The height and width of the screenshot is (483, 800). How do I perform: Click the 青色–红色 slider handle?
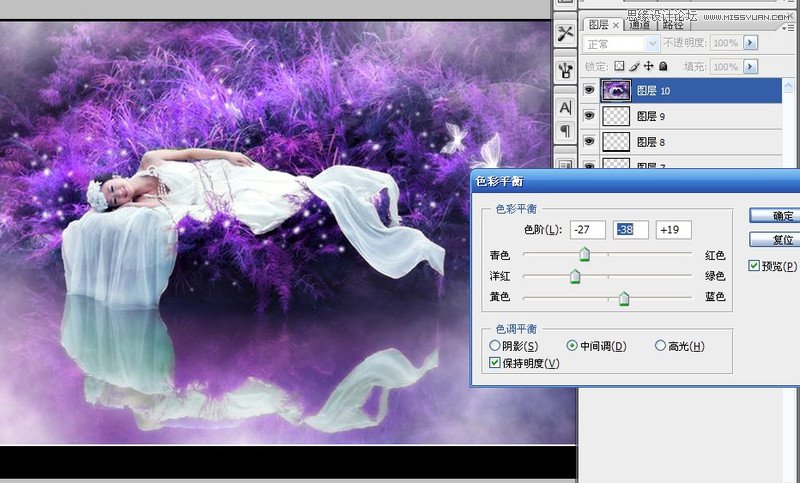pos(585,254)
